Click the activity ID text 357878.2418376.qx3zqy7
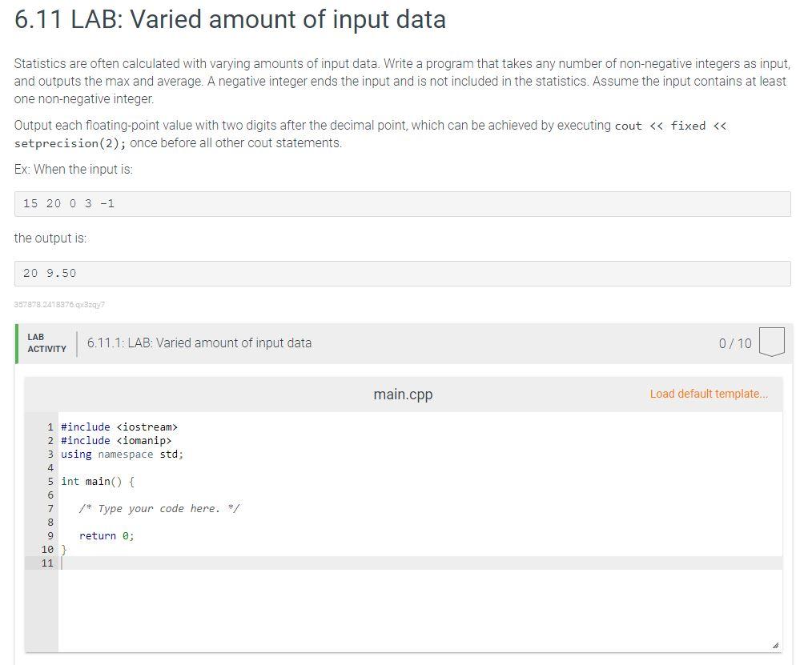 click(58, 304)
